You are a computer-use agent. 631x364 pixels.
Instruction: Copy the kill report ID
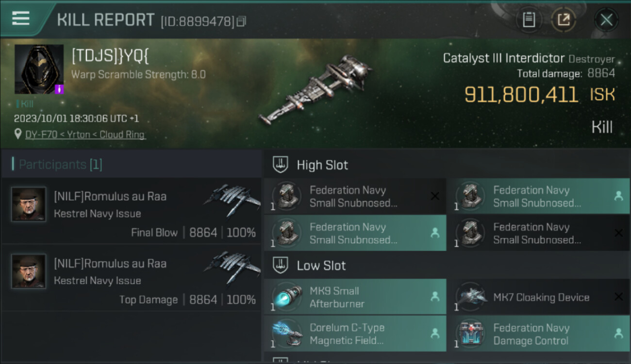tap(241, 21)
